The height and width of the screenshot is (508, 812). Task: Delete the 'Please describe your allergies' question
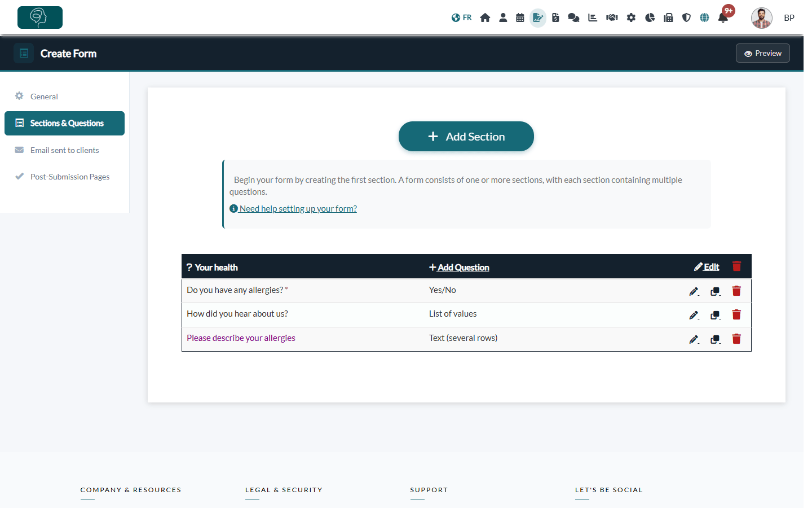(736, 339)
